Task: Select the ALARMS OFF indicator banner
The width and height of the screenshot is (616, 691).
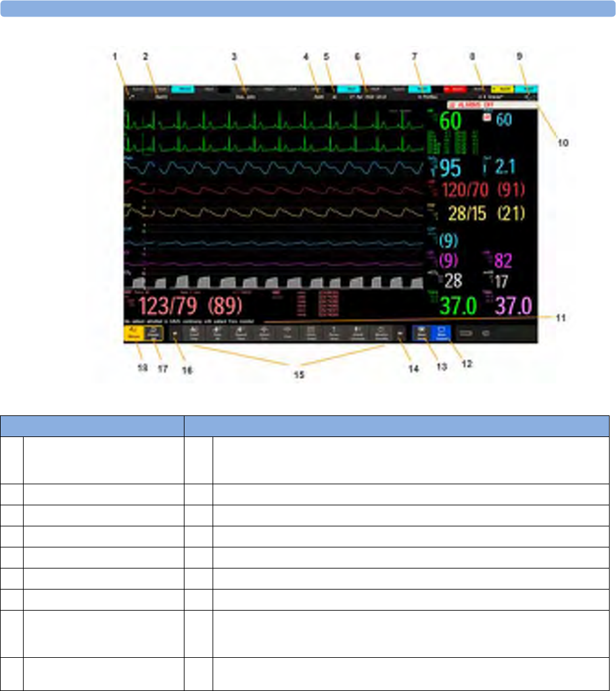Action: 493,105
